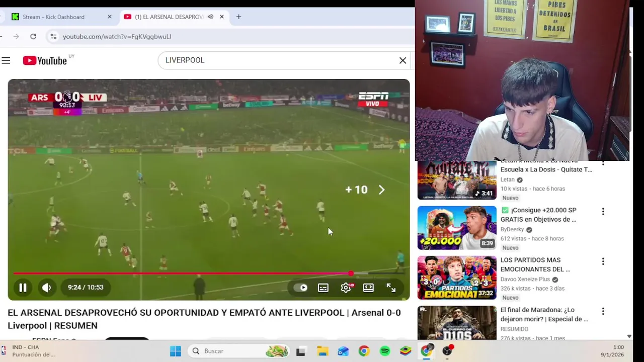
Task: Open 'LOS PARTIDOS MAS EMOCIONANTES DEL' video title
Action: (x=535, y=264)
